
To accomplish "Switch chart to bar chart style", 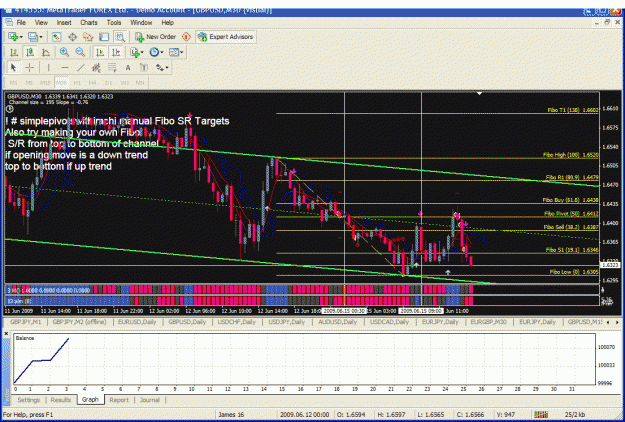I will [14, 52].
